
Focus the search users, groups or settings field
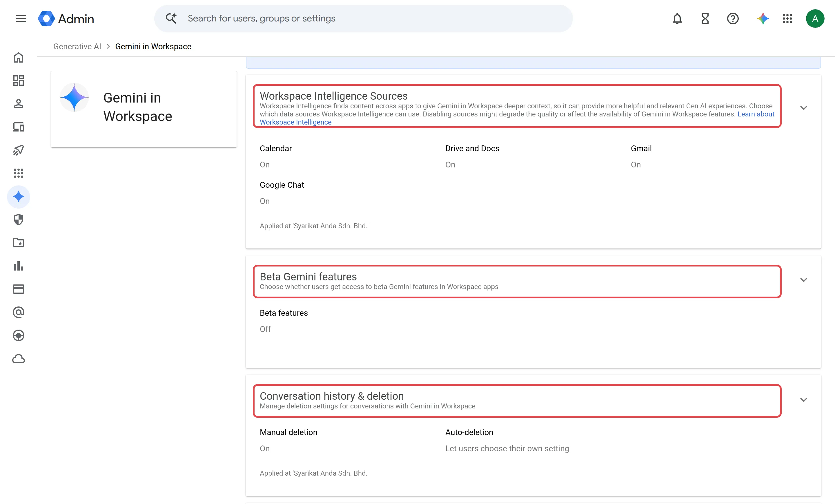point(363,19)
